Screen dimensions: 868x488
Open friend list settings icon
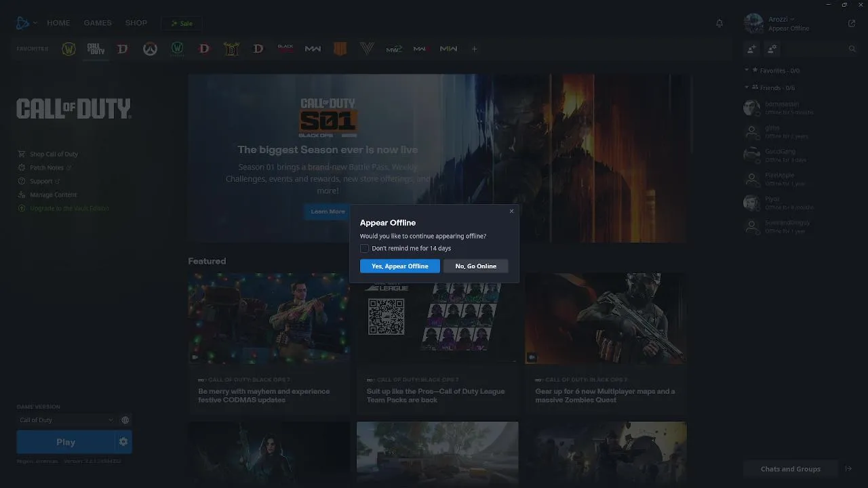772,49
